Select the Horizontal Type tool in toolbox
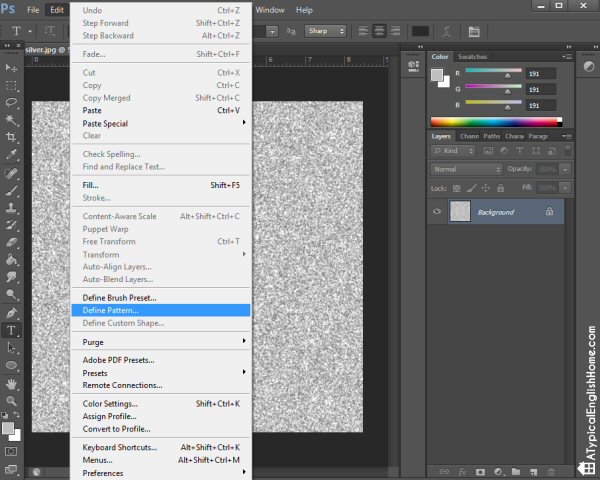 click(11, 330)
